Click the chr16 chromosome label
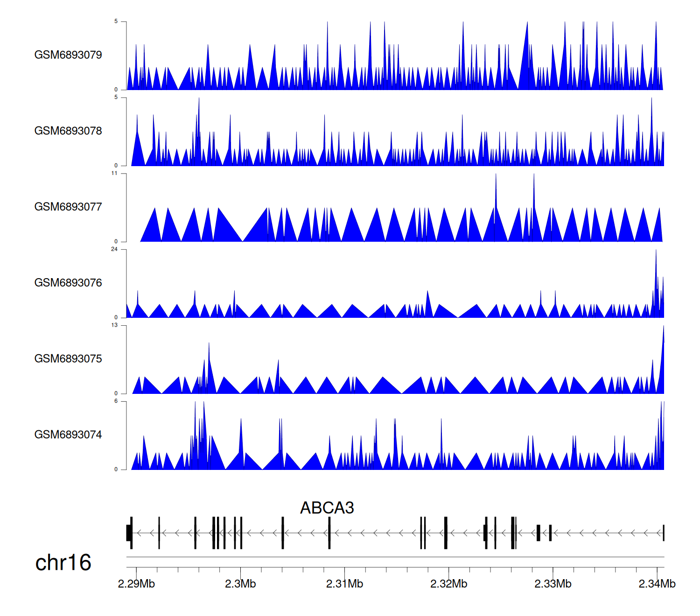This screenshot has height=616, width=700. [x=63, y=562]
